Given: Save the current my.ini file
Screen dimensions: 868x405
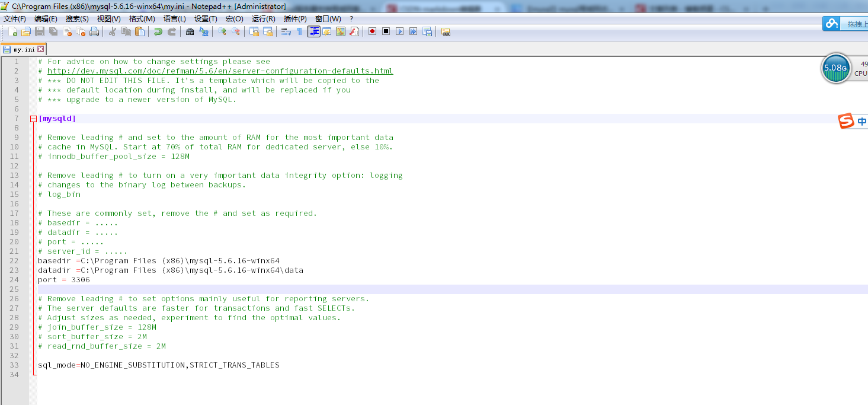Looking at the screenshot, I should tap(40, 31).
